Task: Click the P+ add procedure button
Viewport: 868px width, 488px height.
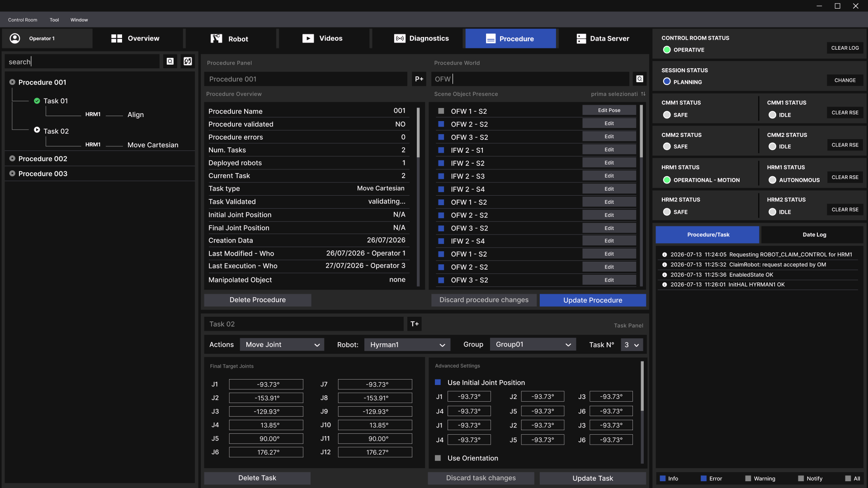Action: point(419,79)
